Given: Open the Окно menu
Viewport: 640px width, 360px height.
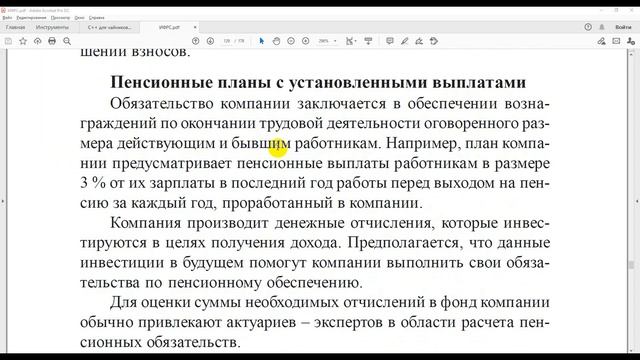Looking at the screenshot, I should (80, 18).
